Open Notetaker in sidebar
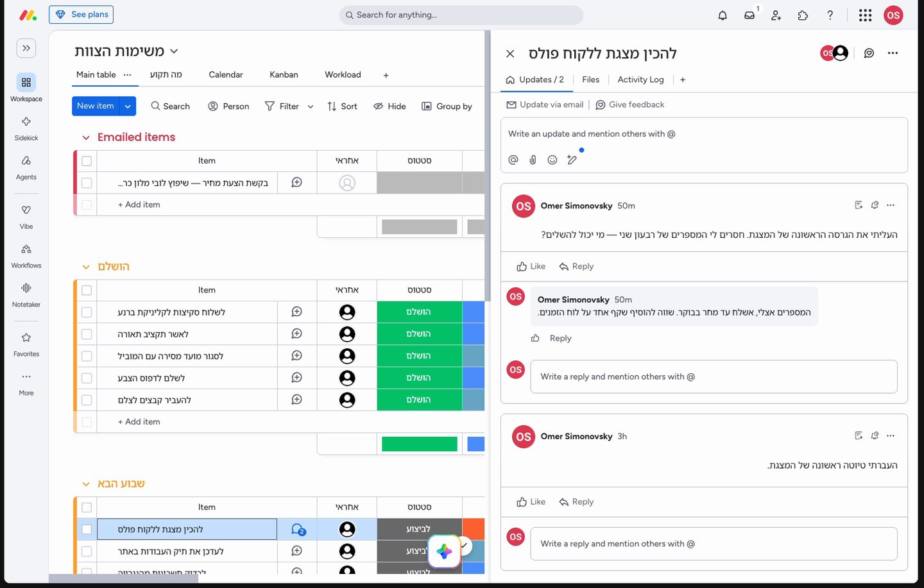The height and width of the screenshot is (588, 924). 26,294
